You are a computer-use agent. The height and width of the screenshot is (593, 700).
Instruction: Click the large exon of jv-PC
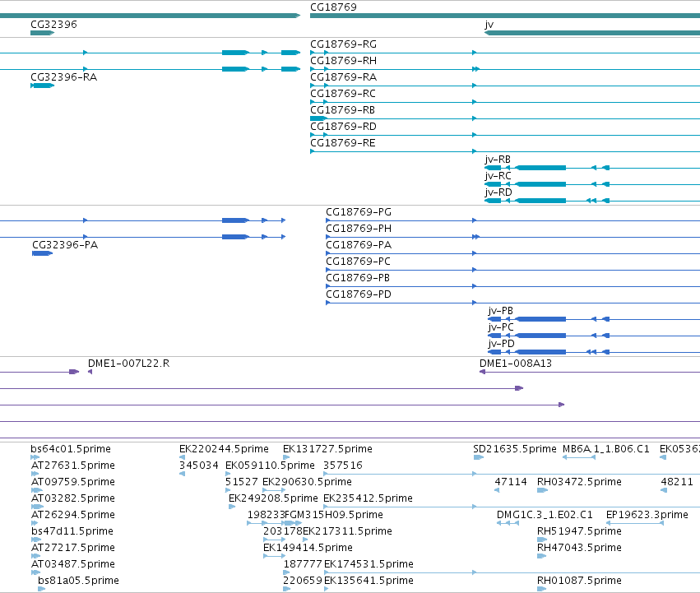[x=540, y=336]
